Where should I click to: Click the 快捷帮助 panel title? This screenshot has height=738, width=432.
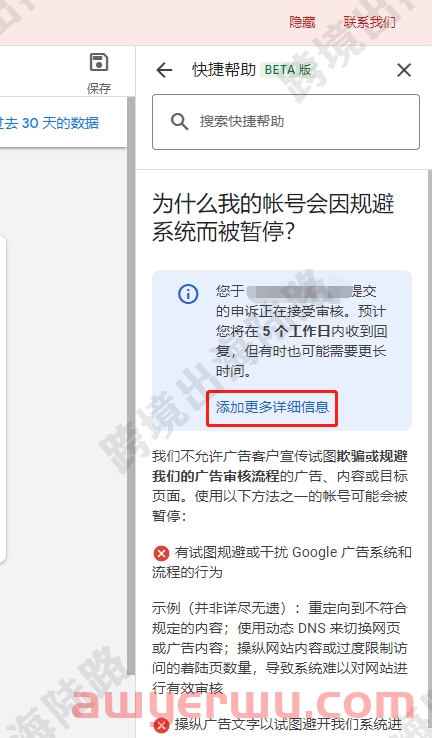[224, 70]
